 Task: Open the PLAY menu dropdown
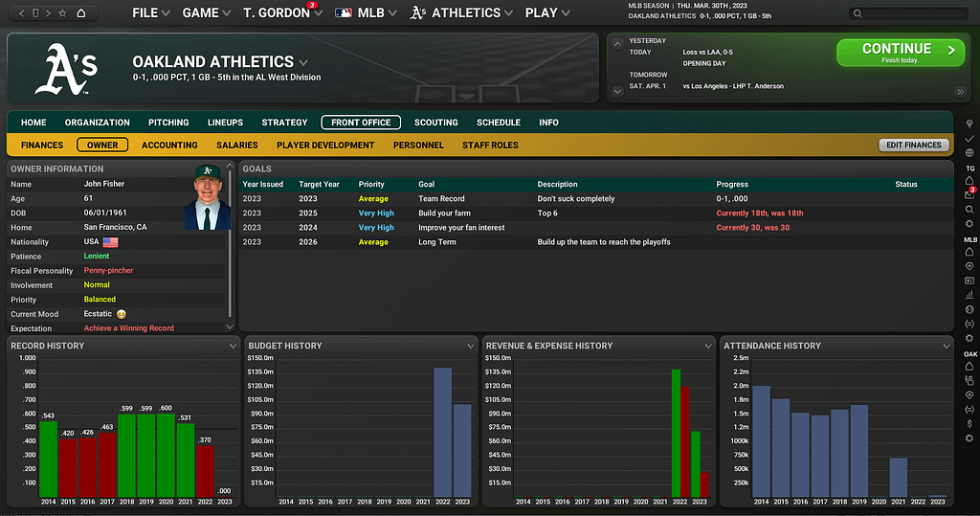click(x=547, y=13)
